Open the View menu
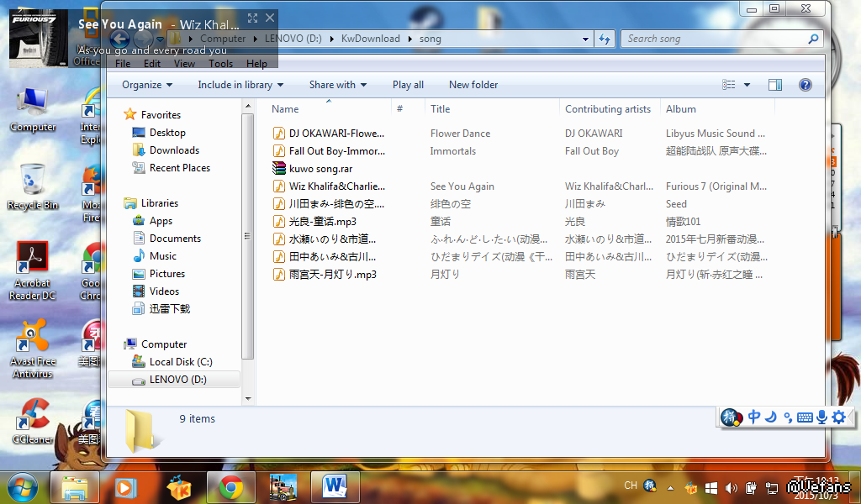The height and width of the screenshot is (504, 861). 184,64
